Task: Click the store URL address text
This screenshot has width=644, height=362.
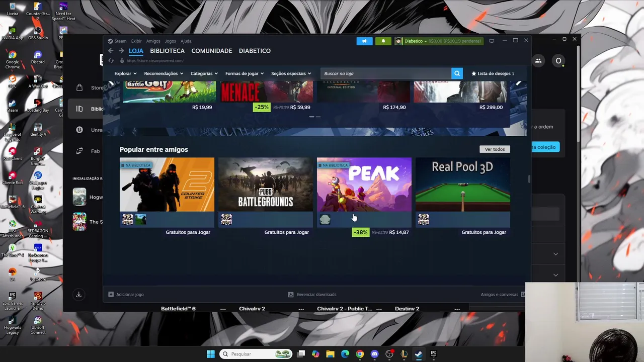Action: click(155, 61)
